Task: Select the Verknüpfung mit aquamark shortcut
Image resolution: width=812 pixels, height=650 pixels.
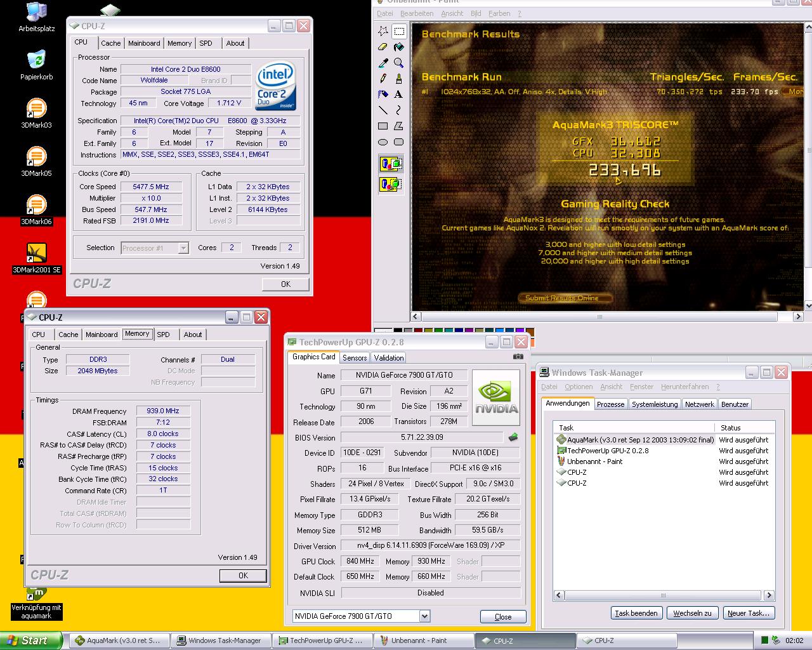Action: [x=36, y=603]
